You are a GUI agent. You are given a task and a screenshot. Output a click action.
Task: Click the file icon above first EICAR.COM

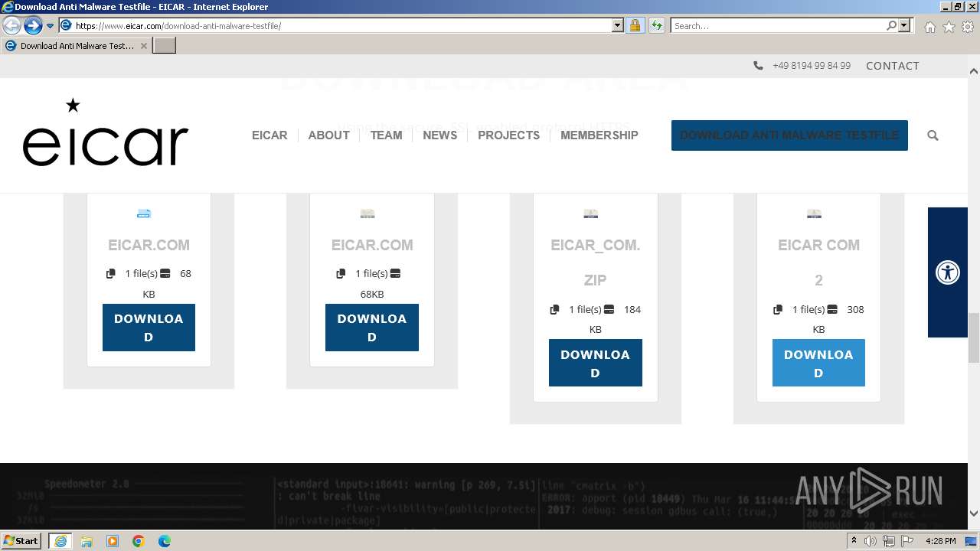point(144,214)
